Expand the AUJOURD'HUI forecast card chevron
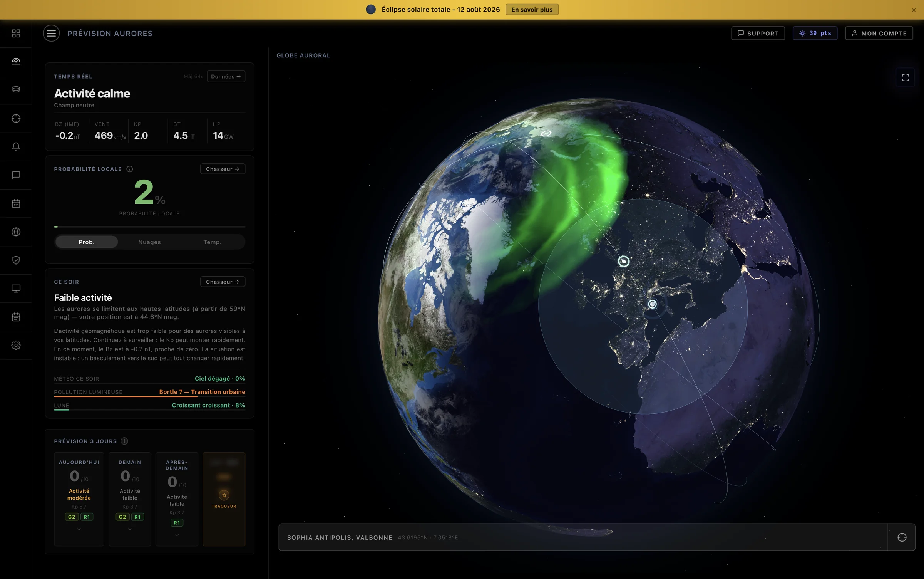The width and height of the screenshot is (924, 579). coord(79,529)
